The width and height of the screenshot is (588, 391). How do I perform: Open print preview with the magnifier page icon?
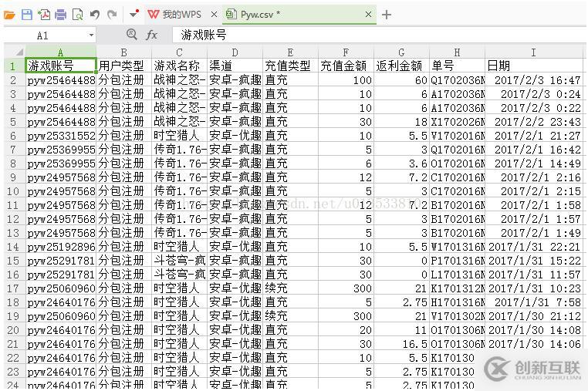coord(77,15)
